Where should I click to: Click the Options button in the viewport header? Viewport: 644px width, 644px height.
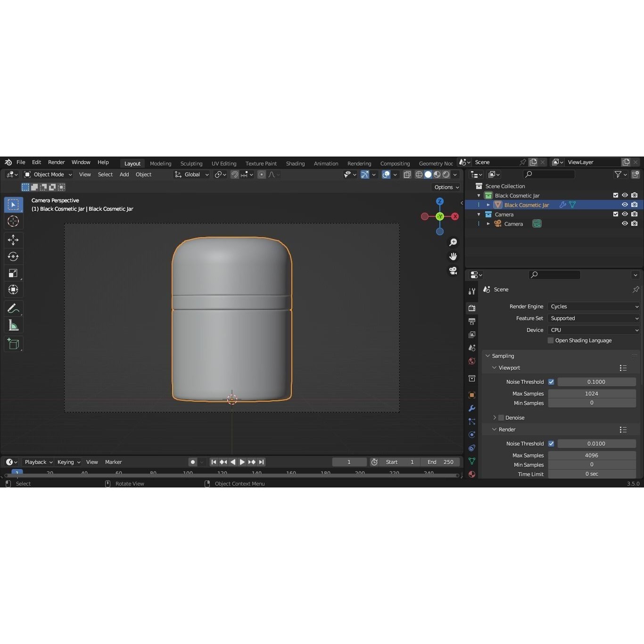coord(446,187)
